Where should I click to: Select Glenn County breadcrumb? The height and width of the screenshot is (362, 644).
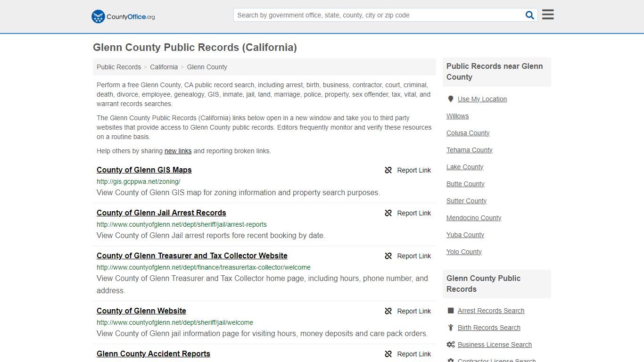click(207, 67)
